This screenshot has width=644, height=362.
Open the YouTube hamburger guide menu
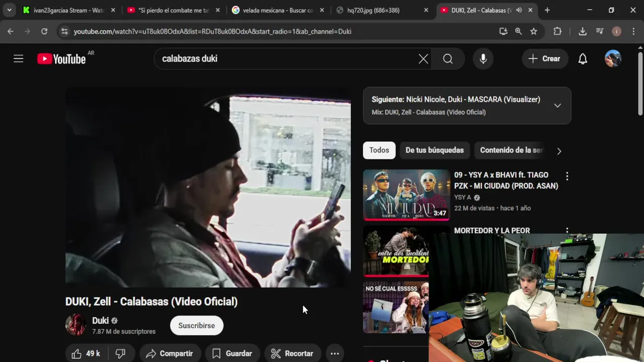19,59
